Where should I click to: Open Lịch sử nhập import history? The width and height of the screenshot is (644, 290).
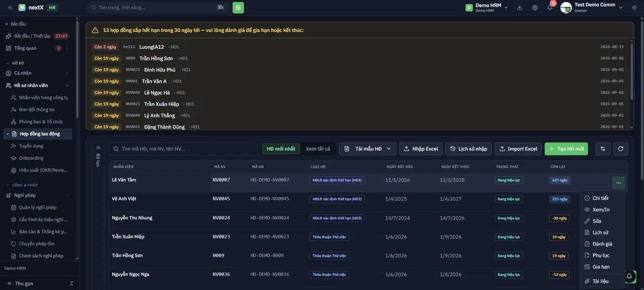468,149
